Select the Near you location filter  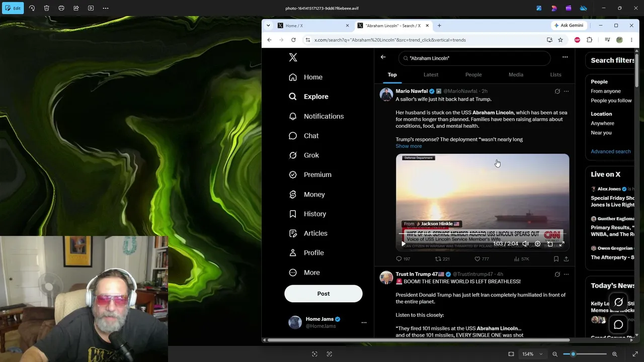click(x=601, y=133)
